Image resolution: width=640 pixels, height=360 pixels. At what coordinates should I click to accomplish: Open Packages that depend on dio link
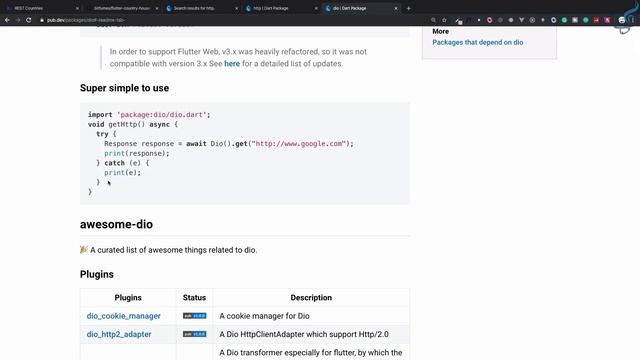click(478, 42)
